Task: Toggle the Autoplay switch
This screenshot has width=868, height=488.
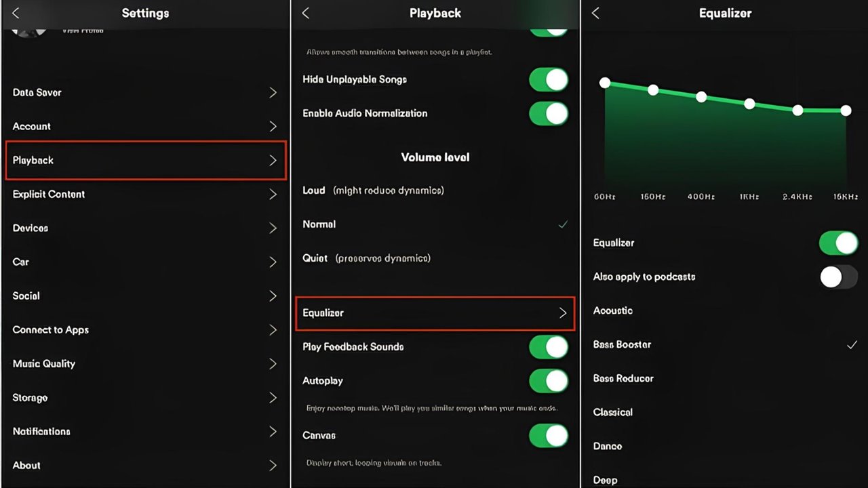Action: click(548, 381)
